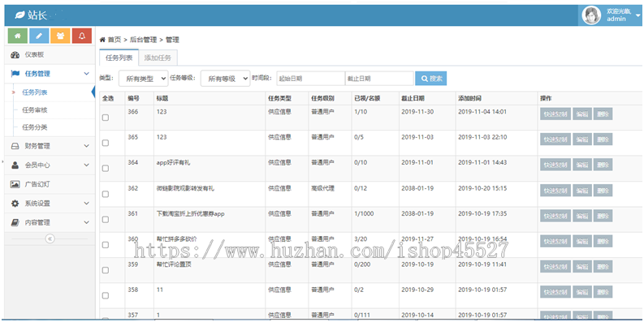Screen dimensions: 644x322
Task: Click the quota value 1/1000
Action: click(365, 213)
